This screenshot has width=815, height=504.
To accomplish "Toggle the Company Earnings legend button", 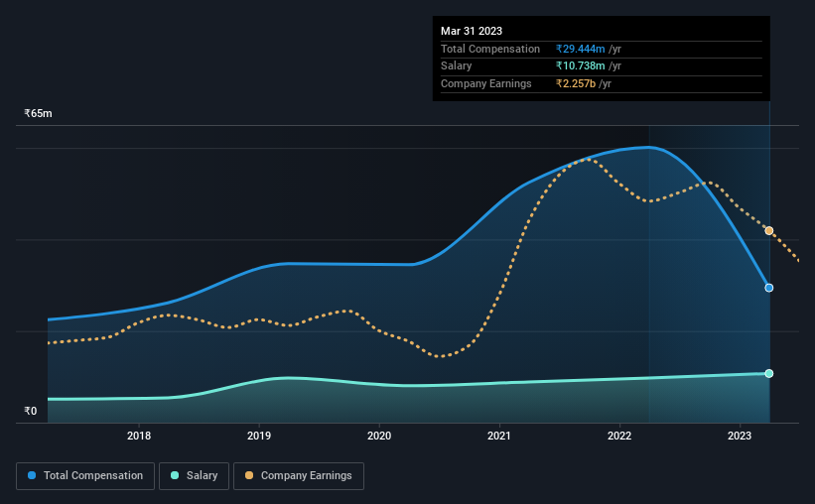I will (x=299, y=476).
